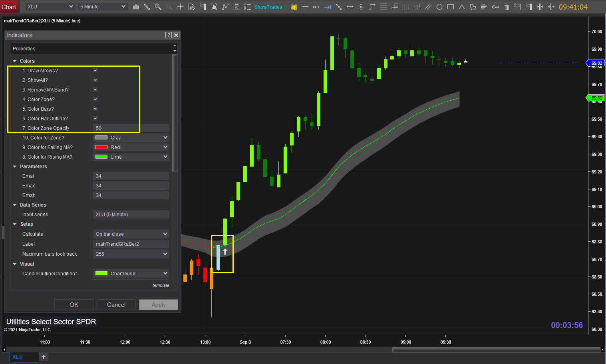Close the Indicators dialog

[176, 35]
